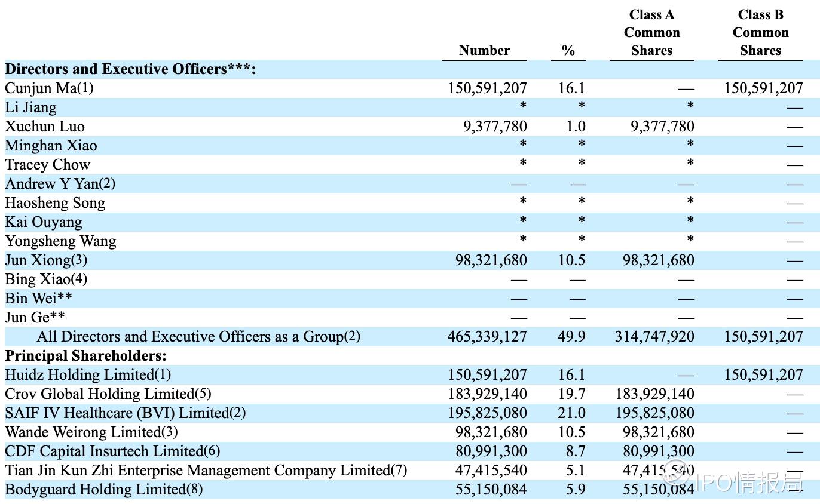The width and height of the screenshot is (820, 504).
Task: Click the name 'Jun Xiong(3)'
Action: click(x=46, y=260)
